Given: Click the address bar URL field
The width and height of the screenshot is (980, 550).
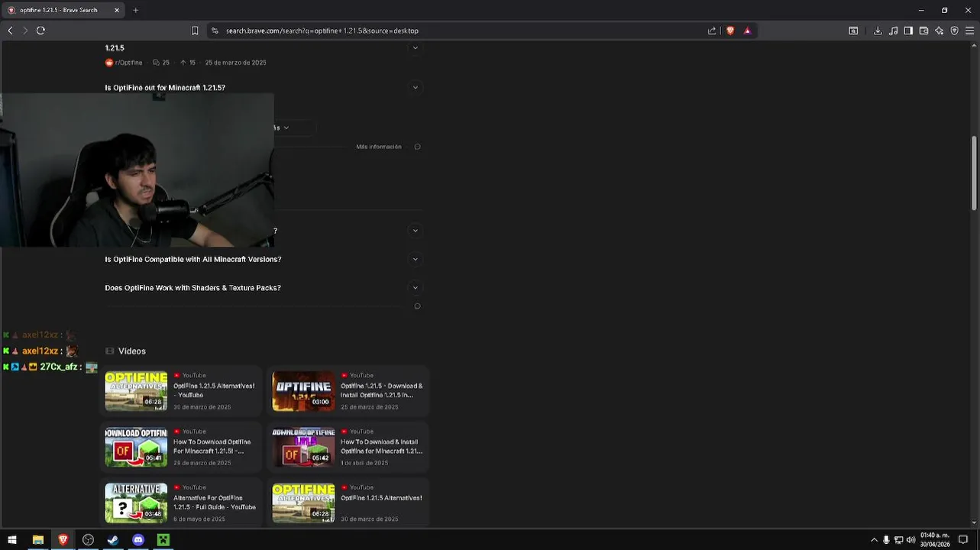Looking at the screenshot, I should 458,31.
